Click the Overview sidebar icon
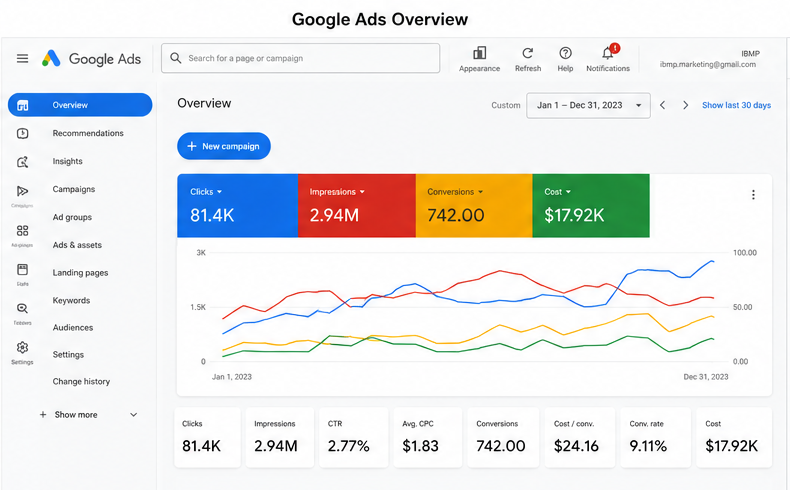 click(23, 105)
